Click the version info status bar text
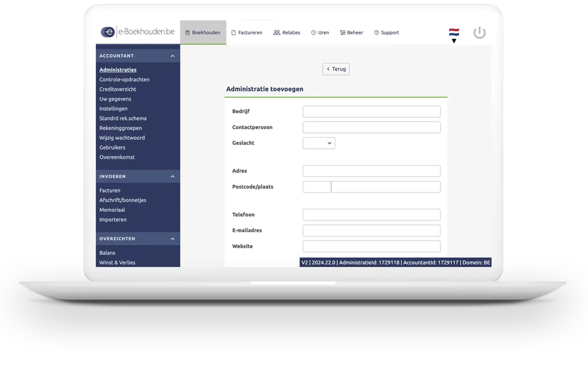The height and width of the screenshot is (371, 588). 395,262
